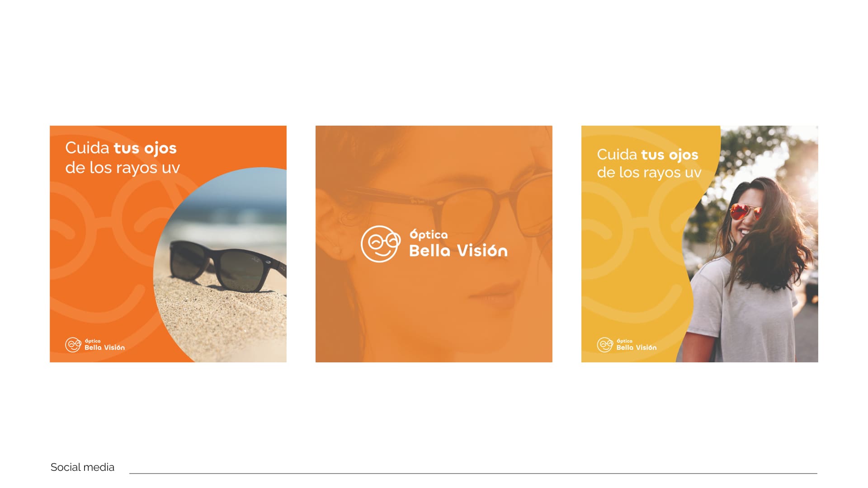Select the orange beach sunglasses post
Viewport: 868px width, 488px height.
(168, 244)
